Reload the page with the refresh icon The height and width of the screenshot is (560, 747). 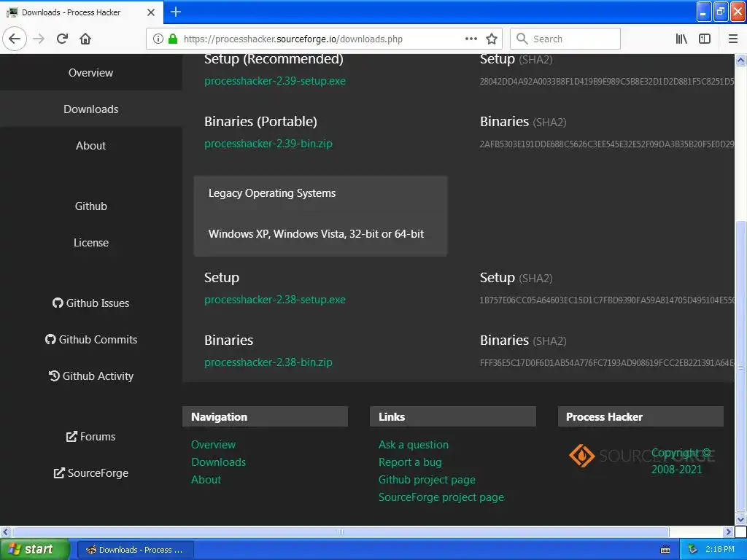tap(62, 39)
